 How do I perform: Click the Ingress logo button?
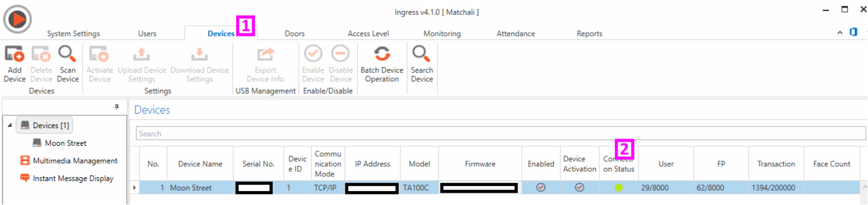(18, 18)
